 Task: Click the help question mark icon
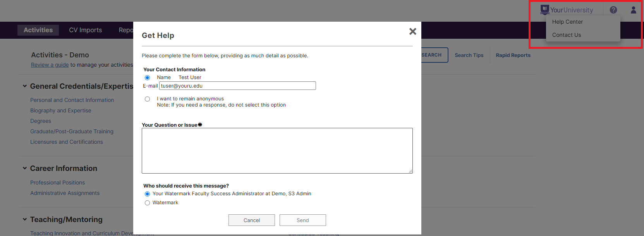[x=613, y=10]
